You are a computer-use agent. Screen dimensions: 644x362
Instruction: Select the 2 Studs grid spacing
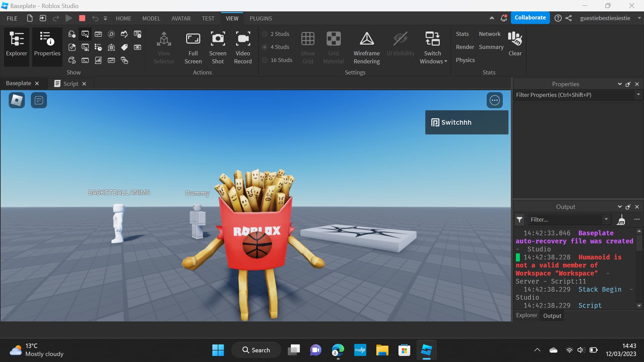[x=265, y=34]
